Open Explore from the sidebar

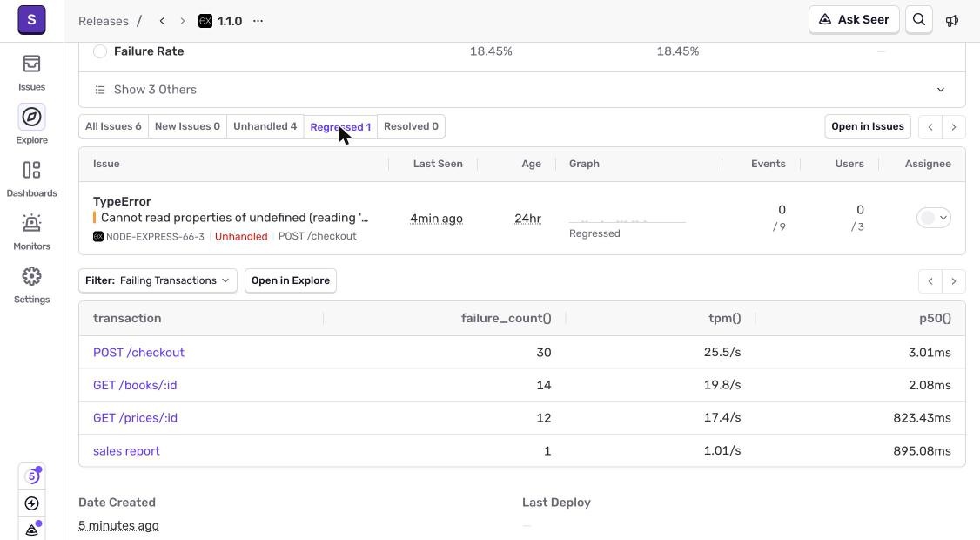point(31,125)
